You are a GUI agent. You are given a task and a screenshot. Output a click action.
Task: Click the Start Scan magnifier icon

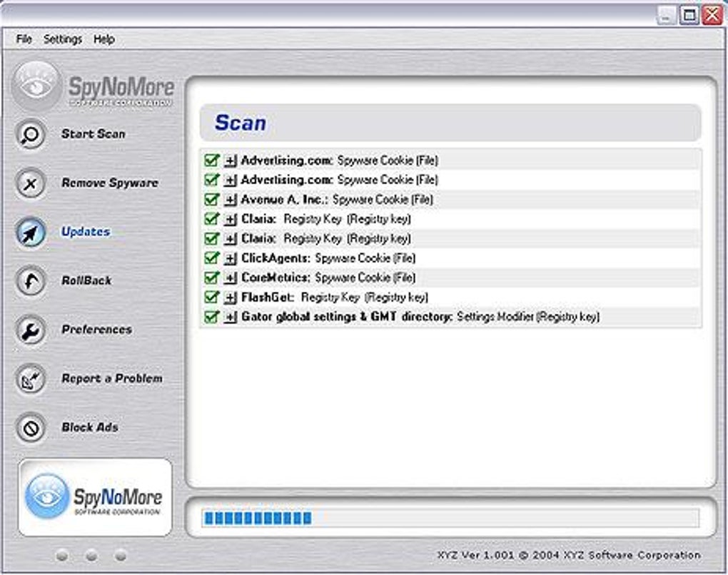coord(31,135)
